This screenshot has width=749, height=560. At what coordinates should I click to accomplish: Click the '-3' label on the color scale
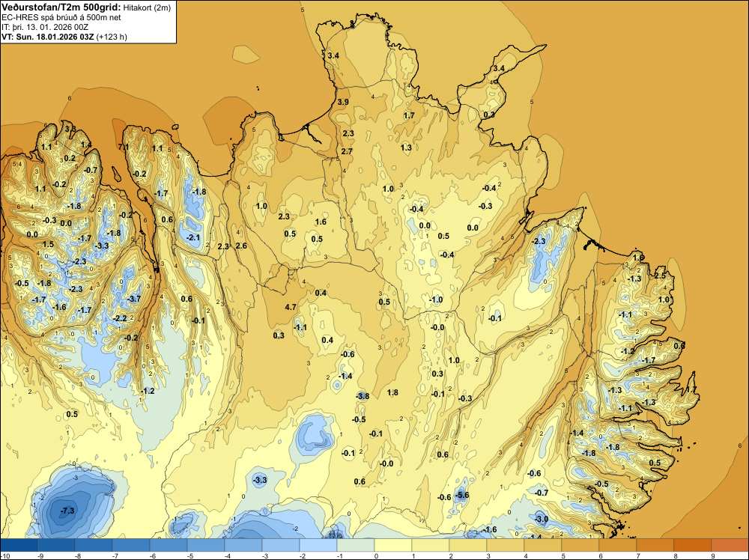pos(265,556)
